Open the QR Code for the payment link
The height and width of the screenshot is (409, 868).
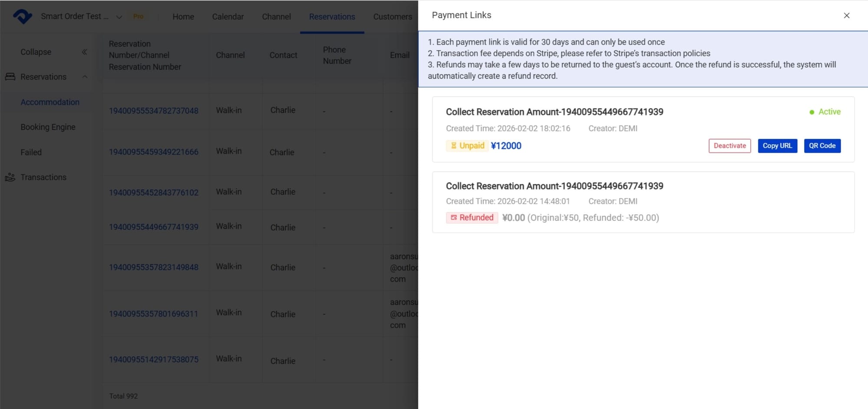coord(822,145)
